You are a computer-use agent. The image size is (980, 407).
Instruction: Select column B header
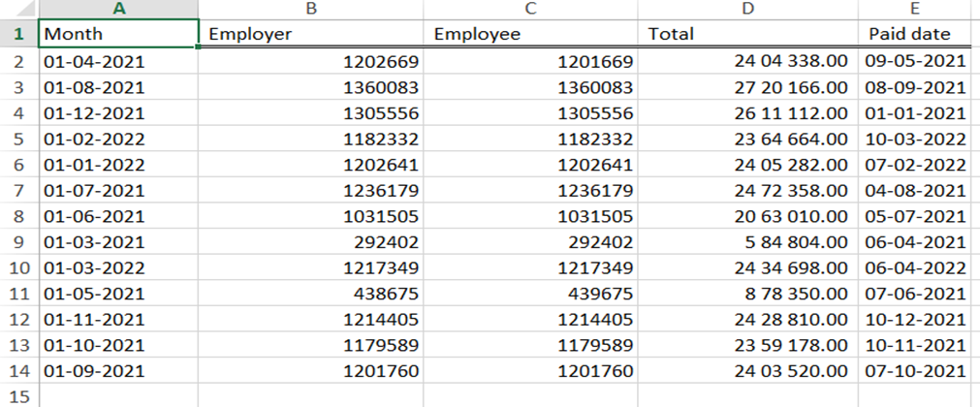(x=311, y=9)
